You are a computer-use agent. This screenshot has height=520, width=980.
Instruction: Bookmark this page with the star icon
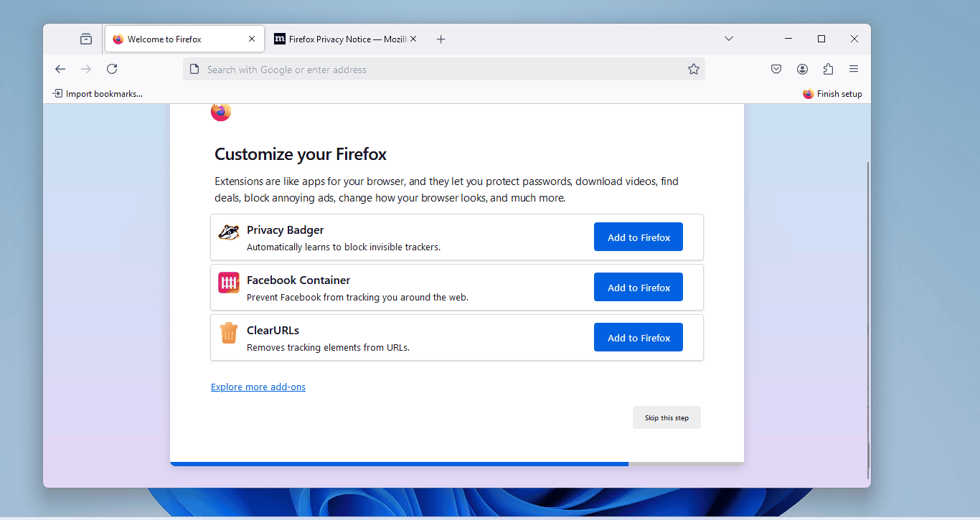click(x=694, y=69)
